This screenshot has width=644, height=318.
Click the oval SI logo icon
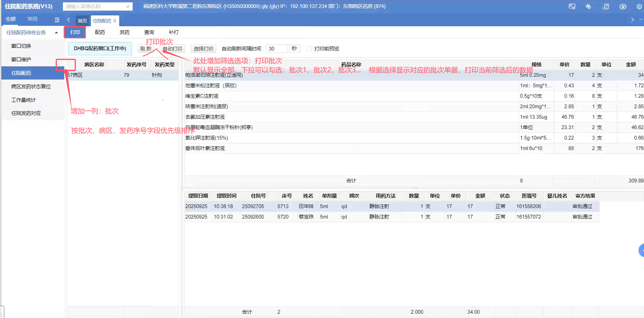coord(622,7)
